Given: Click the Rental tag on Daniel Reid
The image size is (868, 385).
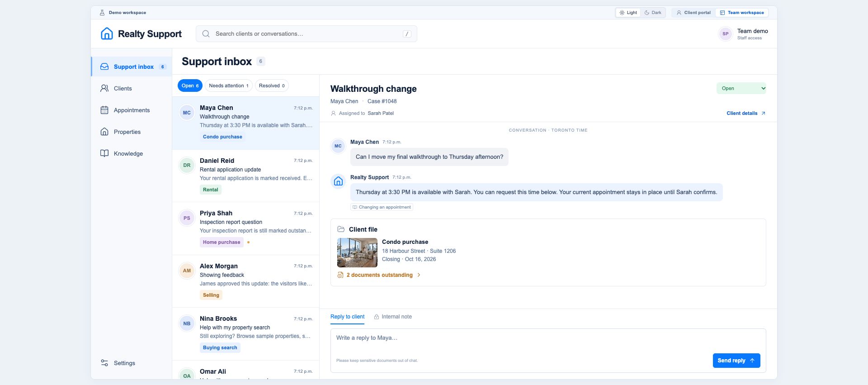Looking at the screenshot, I should [211, 190].
